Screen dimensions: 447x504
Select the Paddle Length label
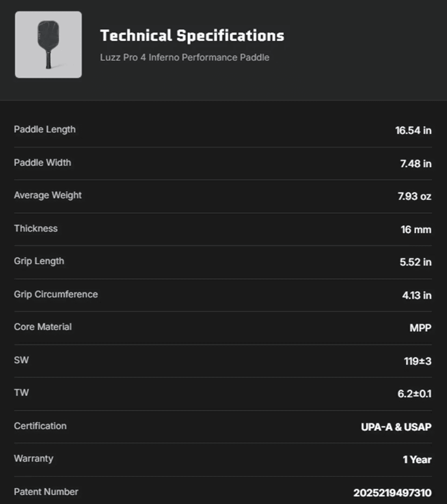pos(45,129)
